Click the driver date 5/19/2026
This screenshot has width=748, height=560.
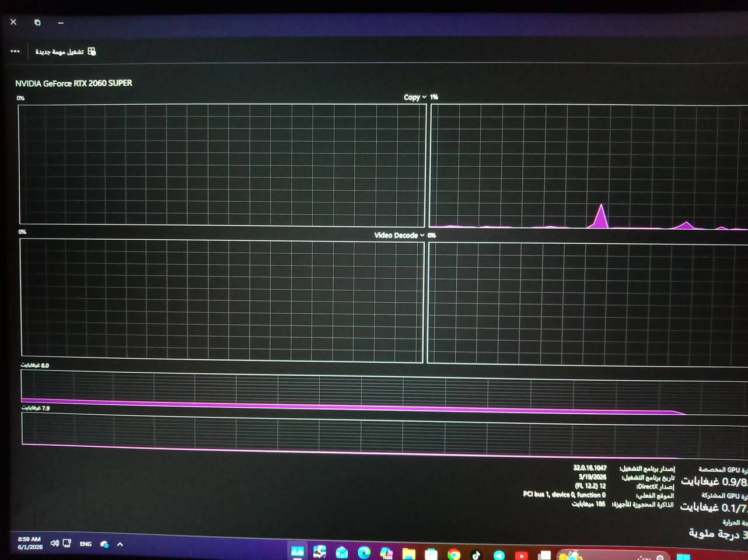592,477
